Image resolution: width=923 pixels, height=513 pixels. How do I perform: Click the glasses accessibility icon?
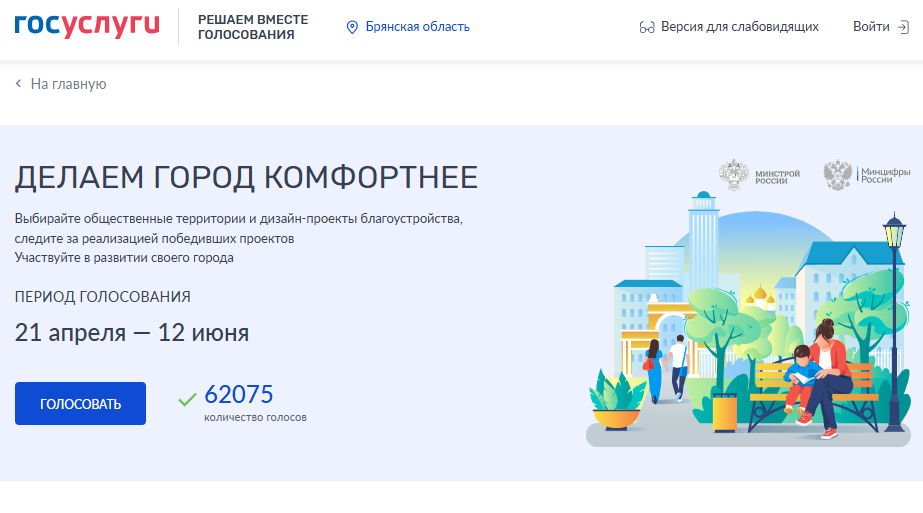click(x=647, y=27)
